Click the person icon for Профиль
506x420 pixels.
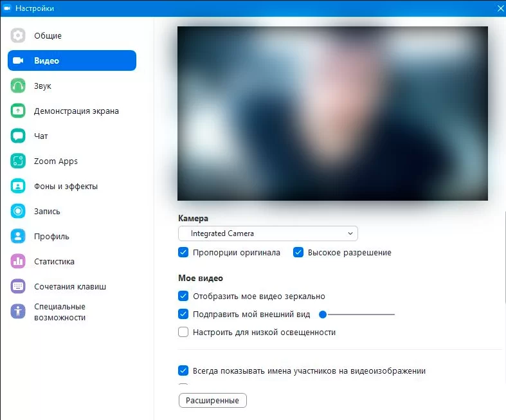pos(18,236)
